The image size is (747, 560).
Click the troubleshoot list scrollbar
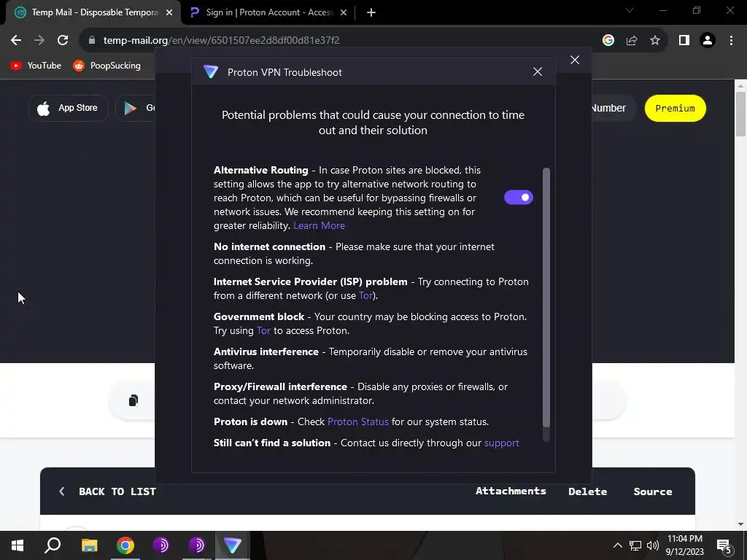click(x=546, y=297)
